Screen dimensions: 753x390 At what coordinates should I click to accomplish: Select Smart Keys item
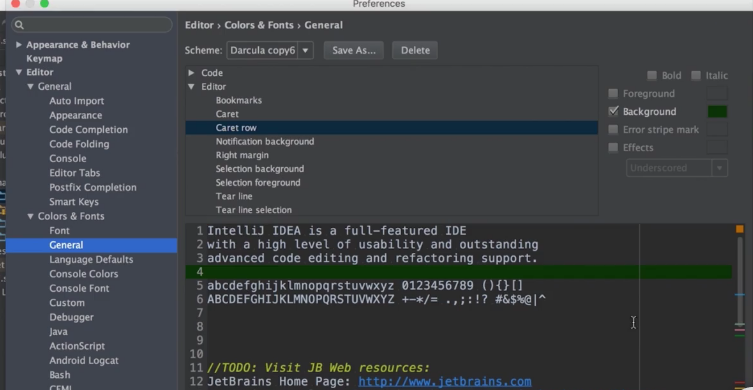tap(74, 202)
